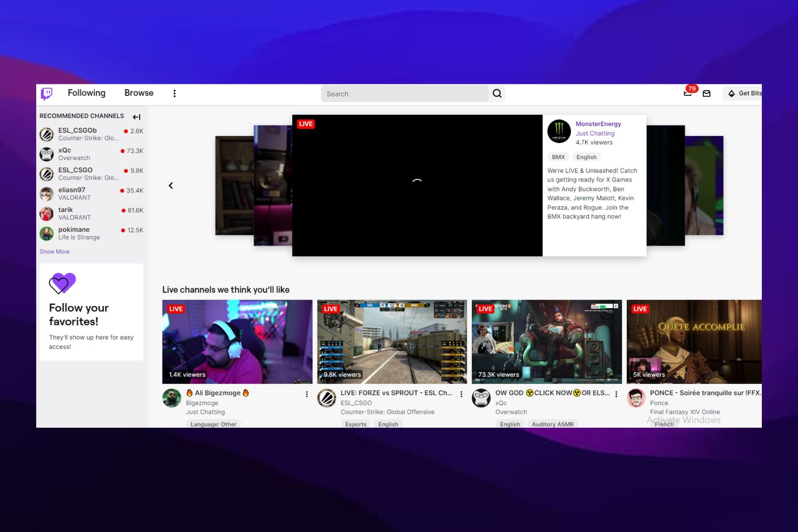Open options menu for OW GOD stream
The height and width of the screenshot is (532, 798).
pos(616,394)
